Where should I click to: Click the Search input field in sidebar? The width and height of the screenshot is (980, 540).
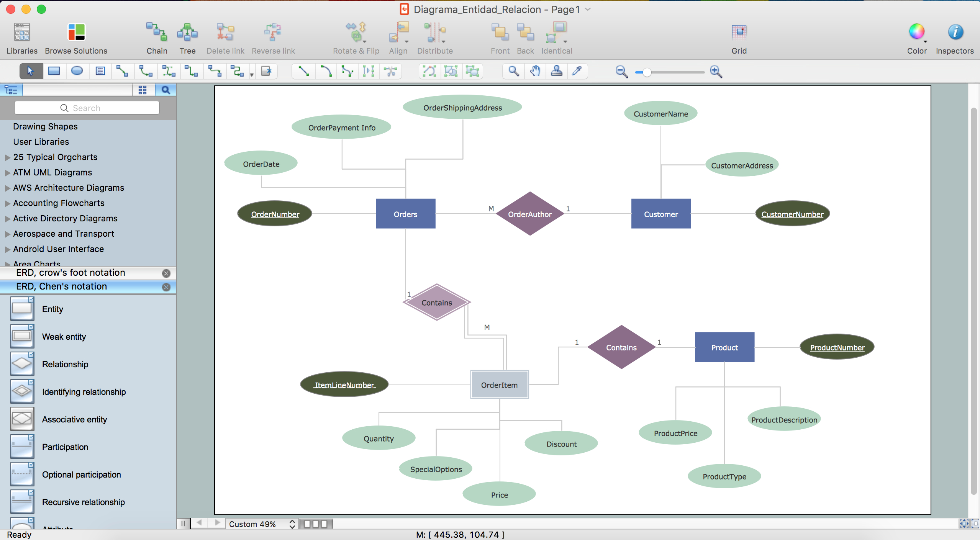coord(87,108)
